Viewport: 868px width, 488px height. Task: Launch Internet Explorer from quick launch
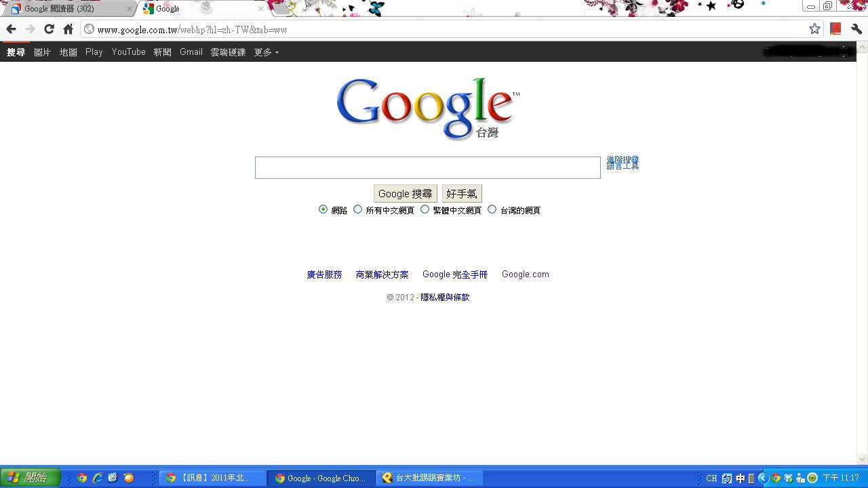point(98,478)
